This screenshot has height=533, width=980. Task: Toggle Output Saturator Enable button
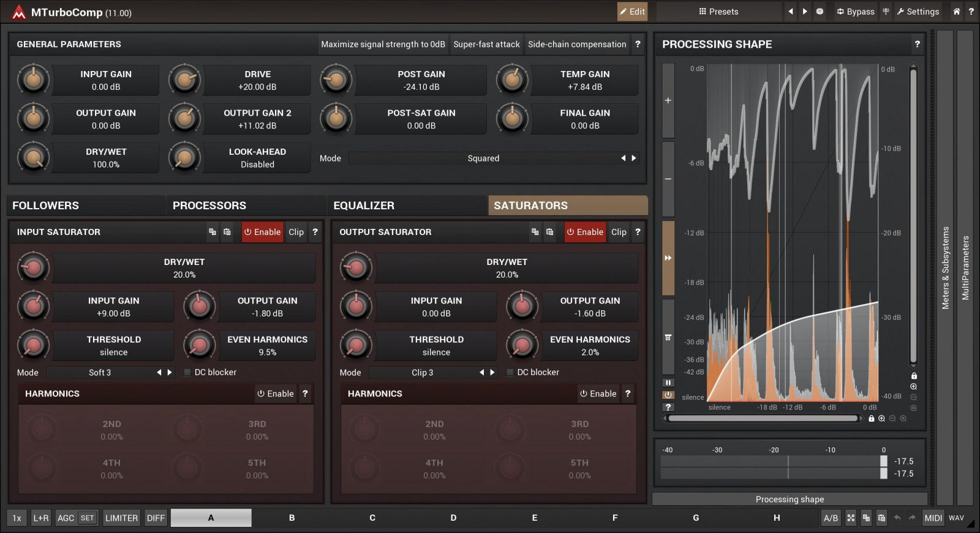tap(585, 232)
